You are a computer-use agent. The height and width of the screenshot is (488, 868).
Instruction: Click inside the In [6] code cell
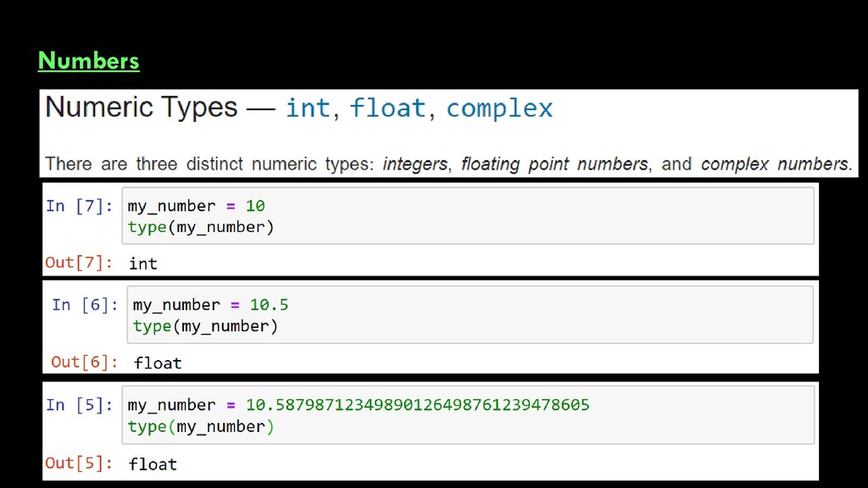[470, 315]
